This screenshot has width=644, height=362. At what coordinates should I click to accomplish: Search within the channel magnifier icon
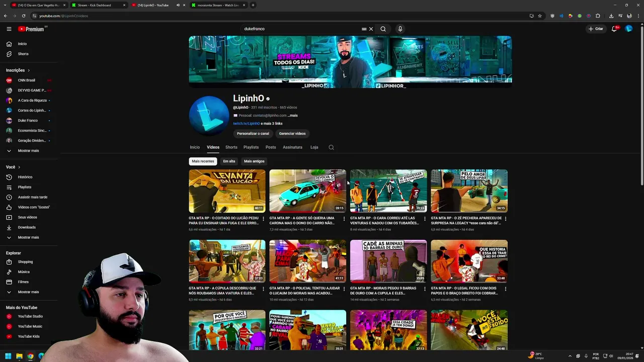click(331, 147)
